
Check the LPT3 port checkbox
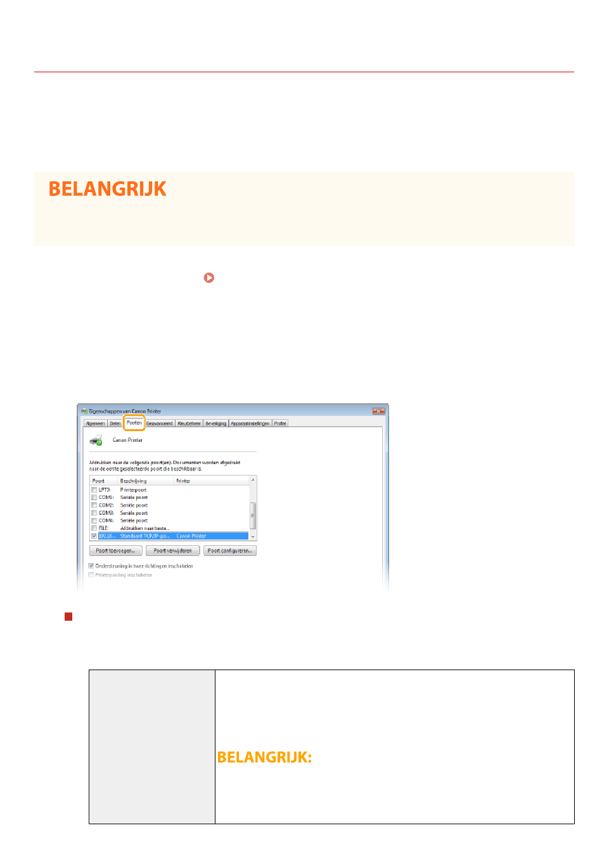click(94, 490)
